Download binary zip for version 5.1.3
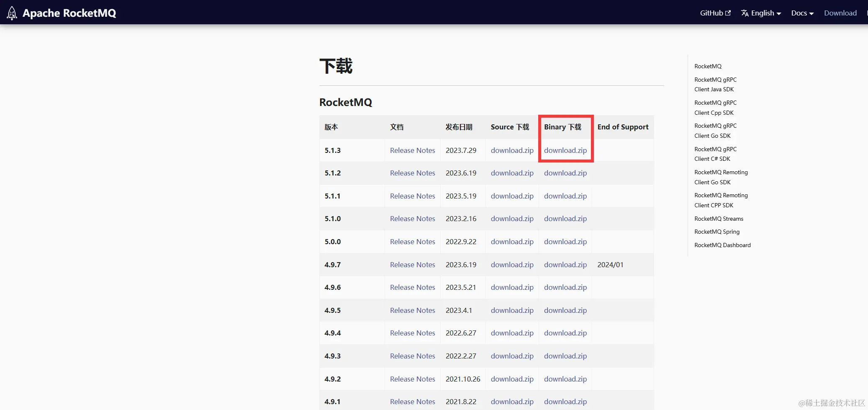Screen dimensions: 868x410 coord(565,150)
